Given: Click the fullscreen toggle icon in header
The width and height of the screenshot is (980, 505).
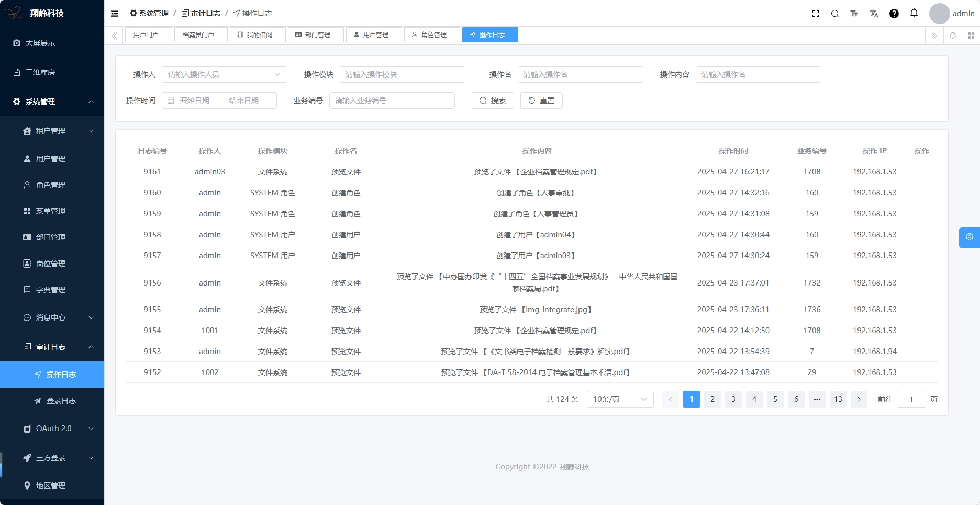Looking at the screenshot, I should 815,14.
